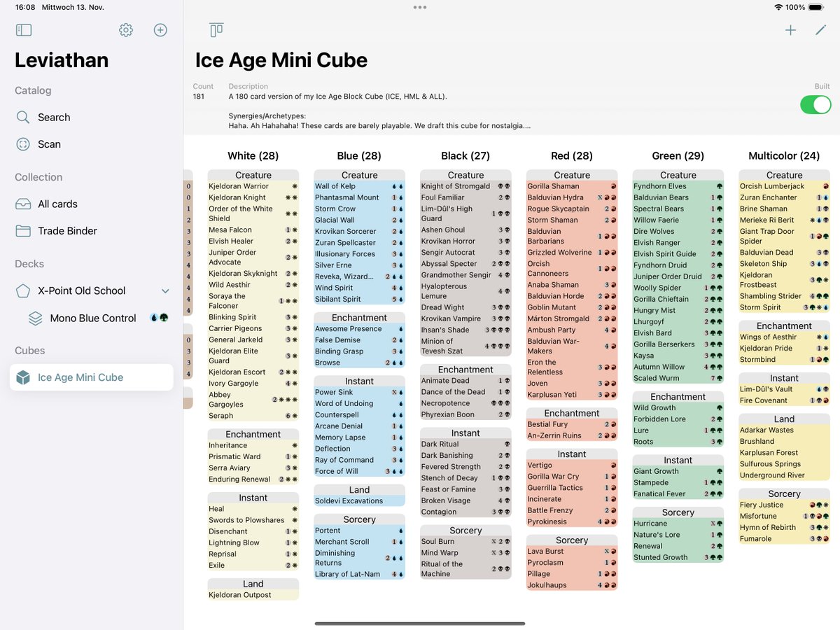
Task: Click the Mono Blue Control stack icon
Action: coord(36,318)
